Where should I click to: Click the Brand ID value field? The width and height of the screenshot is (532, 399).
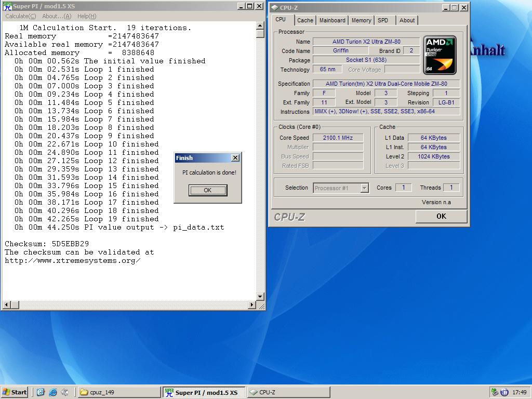pyautogui.click(x=411, y=50)
